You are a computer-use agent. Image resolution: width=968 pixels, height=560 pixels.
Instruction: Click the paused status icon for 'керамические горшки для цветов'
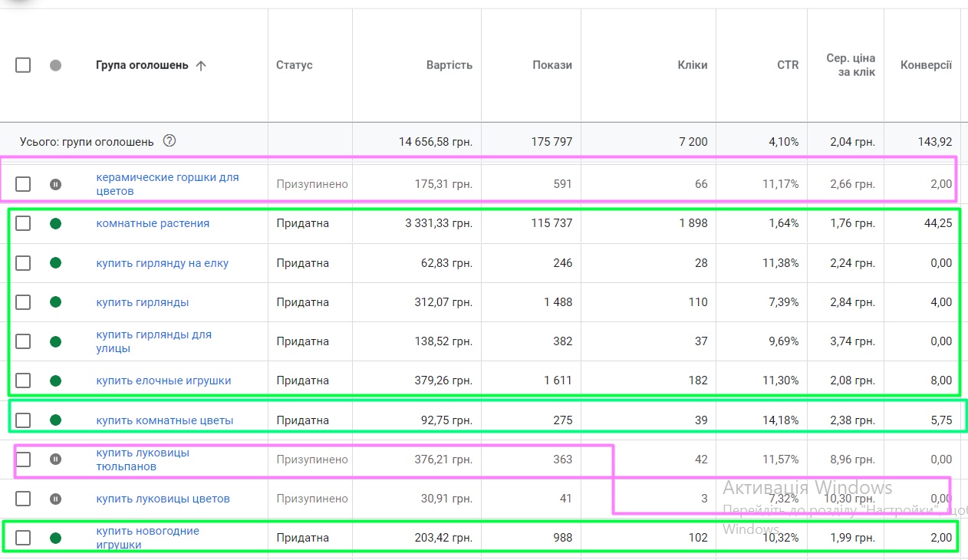[x=55, y=184]
